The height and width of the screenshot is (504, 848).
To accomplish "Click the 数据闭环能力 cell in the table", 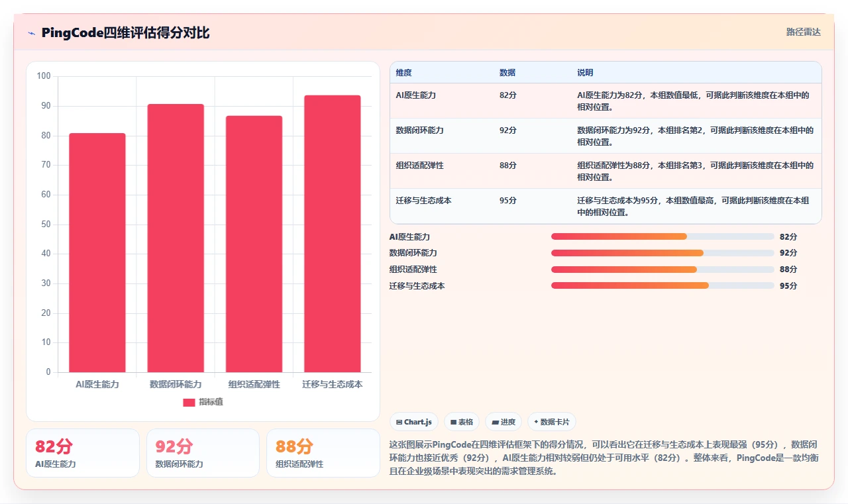I will 419,130.
